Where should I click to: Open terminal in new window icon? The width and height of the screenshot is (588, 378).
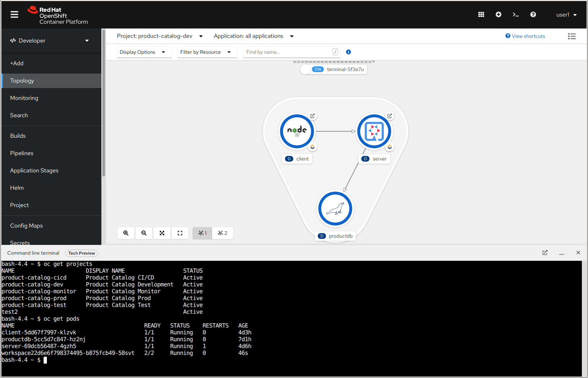(x=545, y=253)
